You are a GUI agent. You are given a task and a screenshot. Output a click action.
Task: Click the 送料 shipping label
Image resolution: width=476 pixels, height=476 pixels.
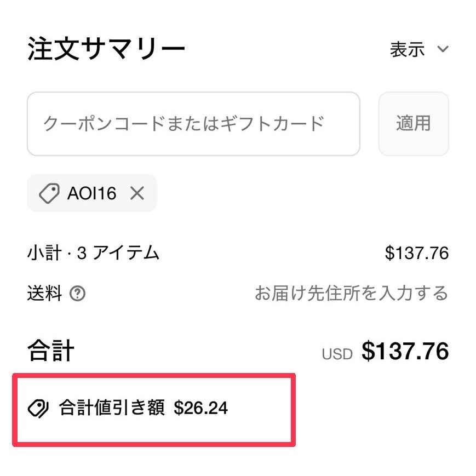(x=44, y=293)
